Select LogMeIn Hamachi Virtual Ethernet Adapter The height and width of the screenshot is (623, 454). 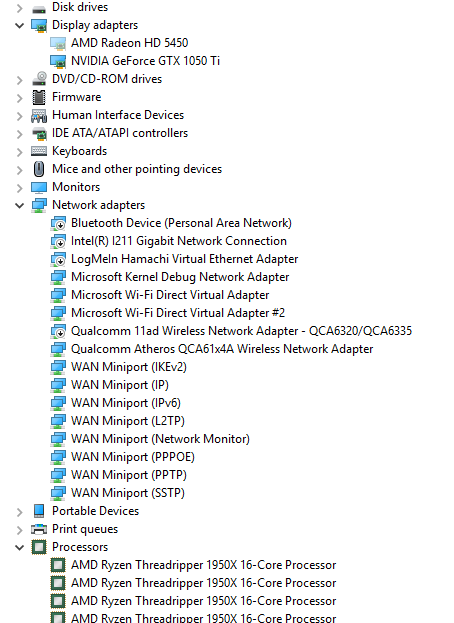[184, 259]
